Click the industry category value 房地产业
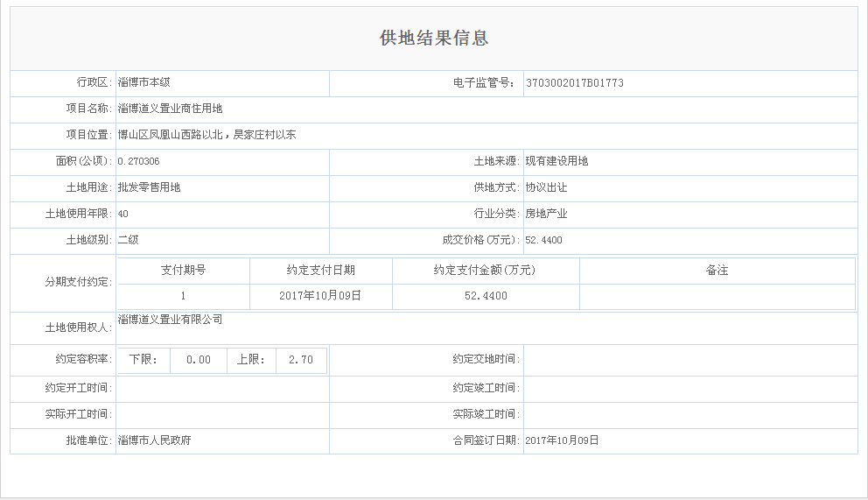The height and width of the screenshot is (500, 868). [x=546, y=214]
